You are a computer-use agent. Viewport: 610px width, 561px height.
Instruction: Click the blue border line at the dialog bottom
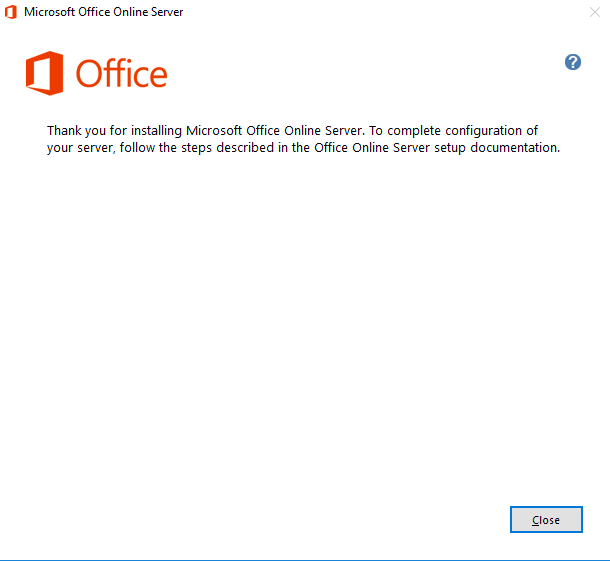click(x=305, y=560)
